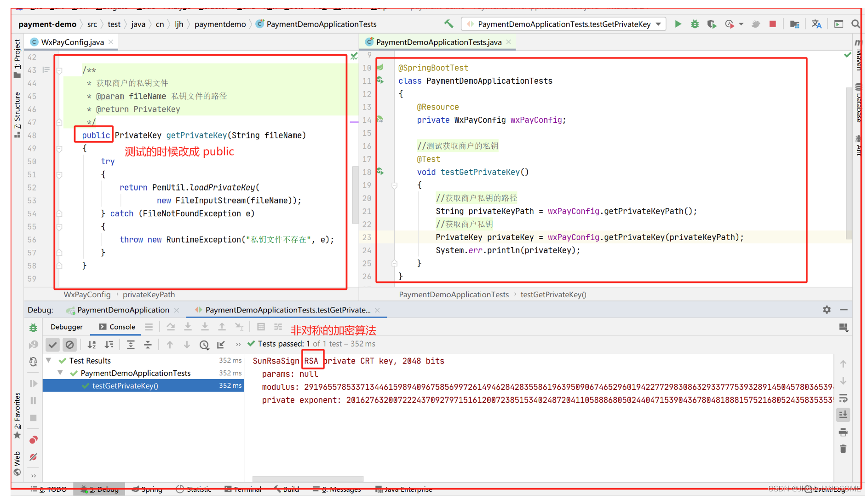Viewport: 868px width, 496px height.
Task: Fold the Javadoc comment at line 43
Action: 59,70
